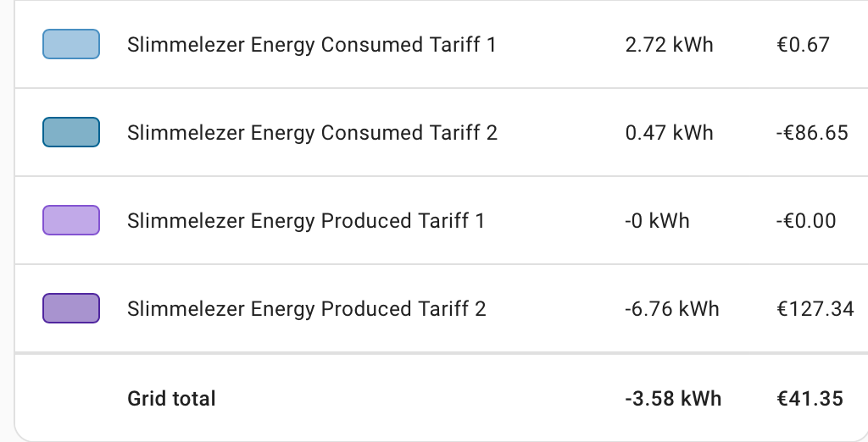868x442 pixels.
Task: Select the -6.76 kWh energy value
Action: (672, 309)
